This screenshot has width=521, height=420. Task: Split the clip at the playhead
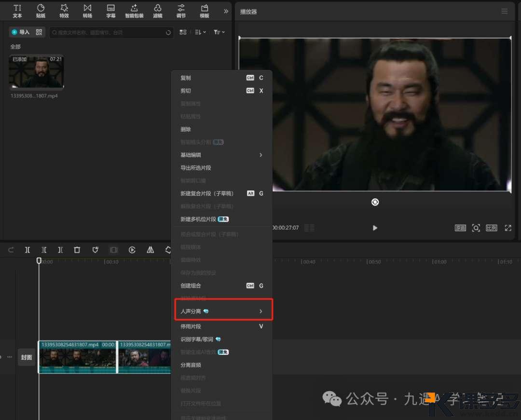(x=27, y=250)
